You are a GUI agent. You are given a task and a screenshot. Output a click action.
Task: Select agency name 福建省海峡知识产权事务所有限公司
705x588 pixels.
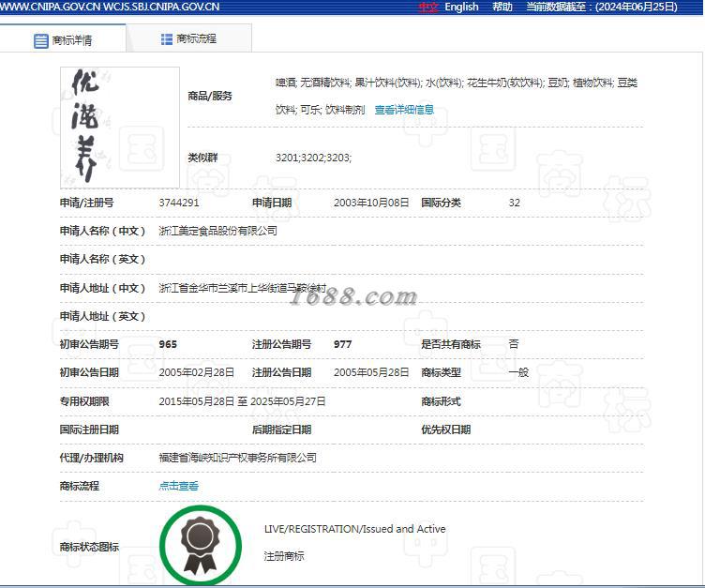coord(237,458)
